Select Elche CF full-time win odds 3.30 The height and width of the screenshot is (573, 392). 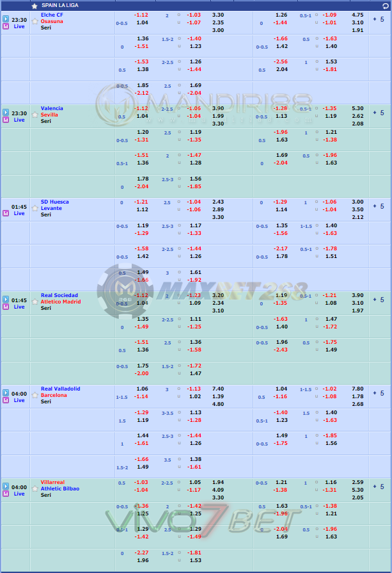click(218, 15)
